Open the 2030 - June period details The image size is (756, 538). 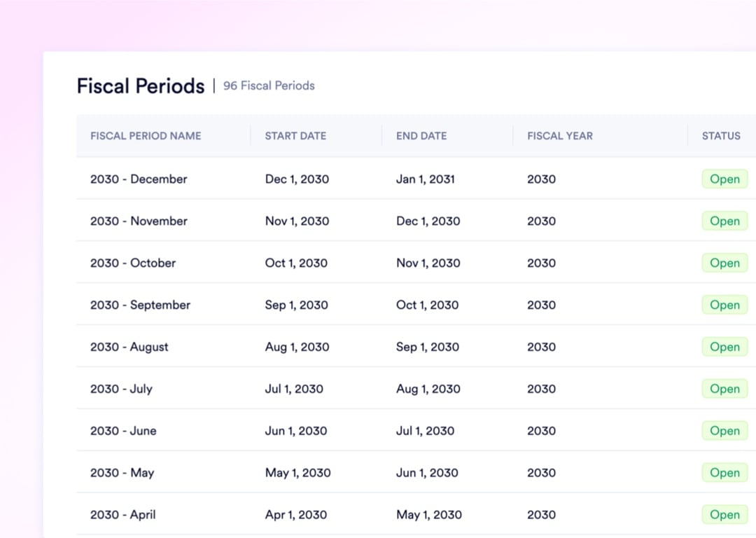coord(124,431)
